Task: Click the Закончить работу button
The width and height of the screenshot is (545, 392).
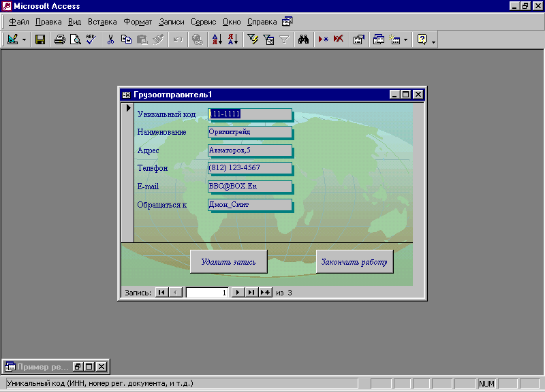Action: tap(354, 261)
